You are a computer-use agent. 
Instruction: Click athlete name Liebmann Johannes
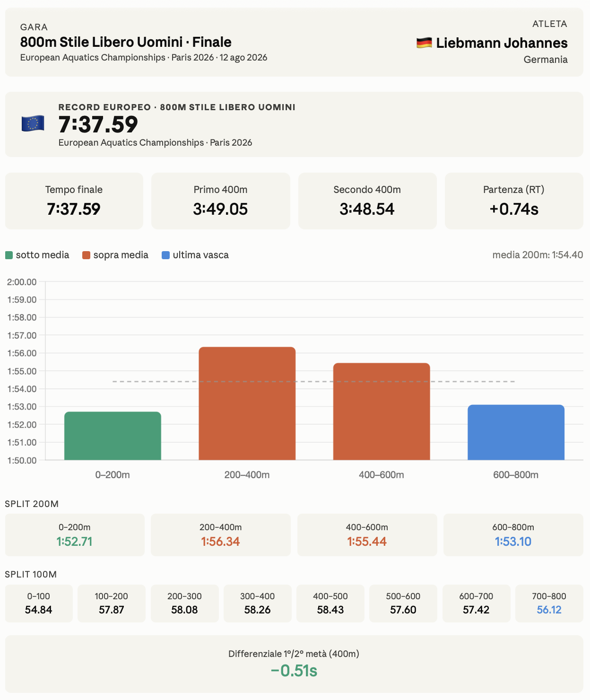[x=502, y=43]
